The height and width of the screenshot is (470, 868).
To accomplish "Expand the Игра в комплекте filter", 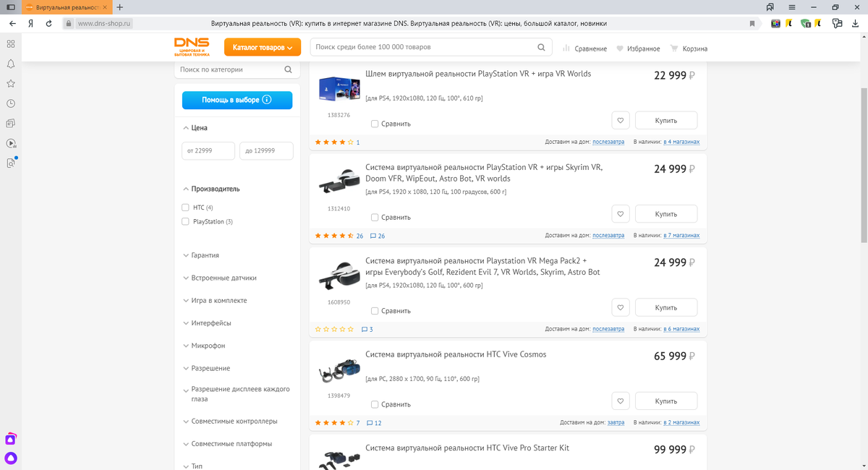I will click(215, 300).
